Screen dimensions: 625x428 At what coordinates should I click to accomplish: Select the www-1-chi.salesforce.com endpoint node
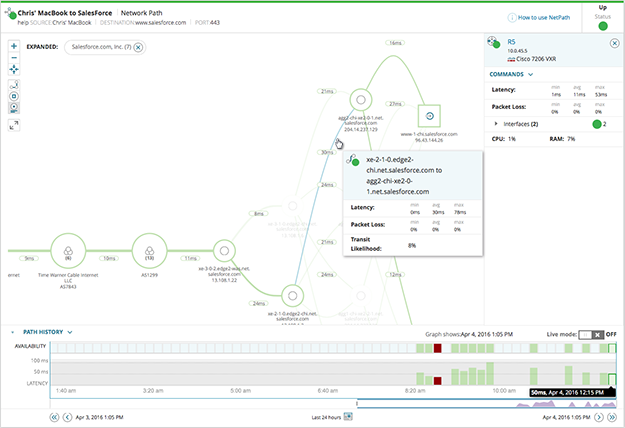(428, 115)
